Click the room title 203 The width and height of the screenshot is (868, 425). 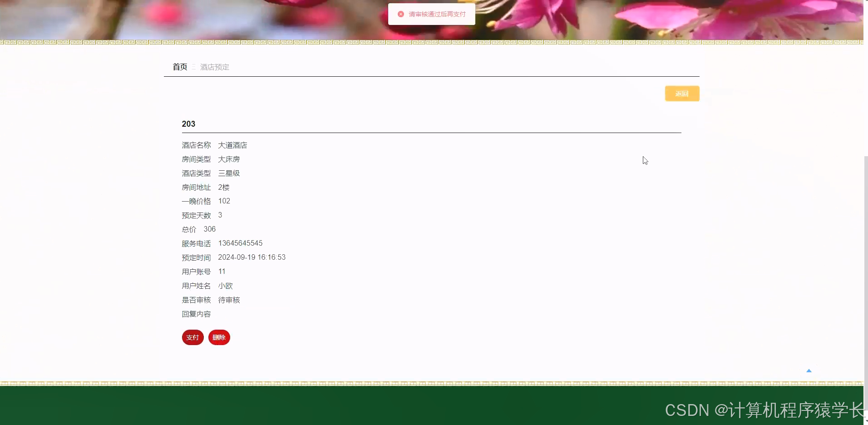pos(188,124)
